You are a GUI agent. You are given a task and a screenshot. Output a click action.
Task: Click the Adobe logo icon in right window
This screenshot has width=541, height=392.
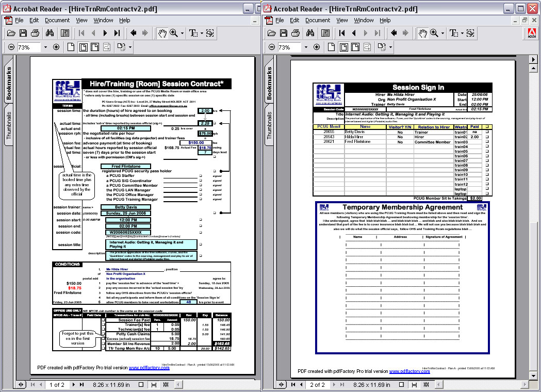532,33
